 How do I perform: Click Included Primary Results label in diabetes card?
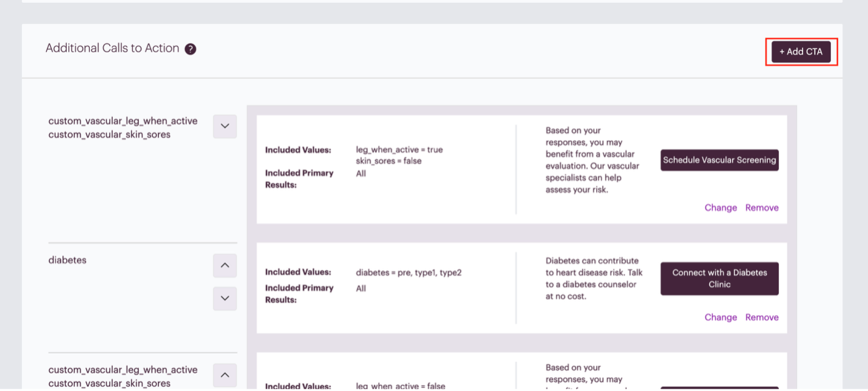[x=299, y=294]
